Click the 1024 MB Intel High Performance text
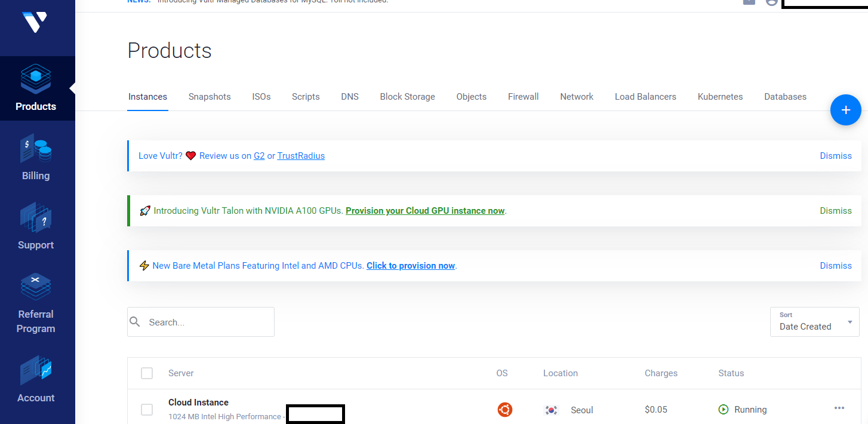 (x=224, y=417)
